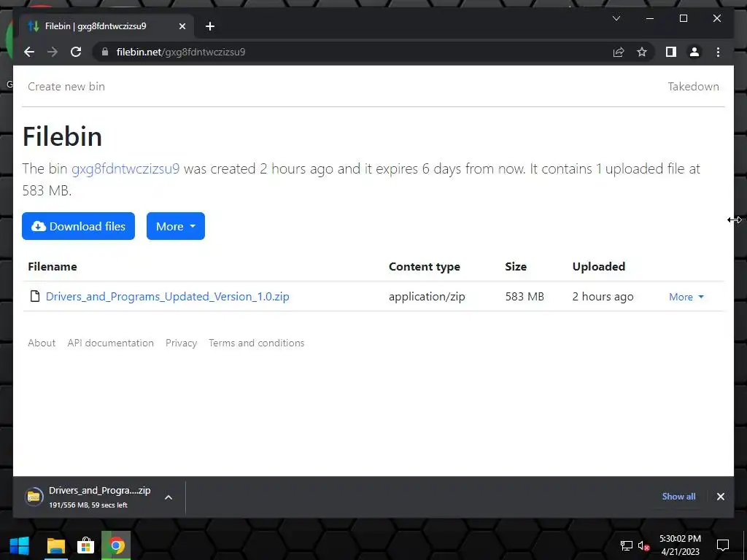Click the padlock site info icon
Screen dimensions: 747x560
(x=105, y=52)
